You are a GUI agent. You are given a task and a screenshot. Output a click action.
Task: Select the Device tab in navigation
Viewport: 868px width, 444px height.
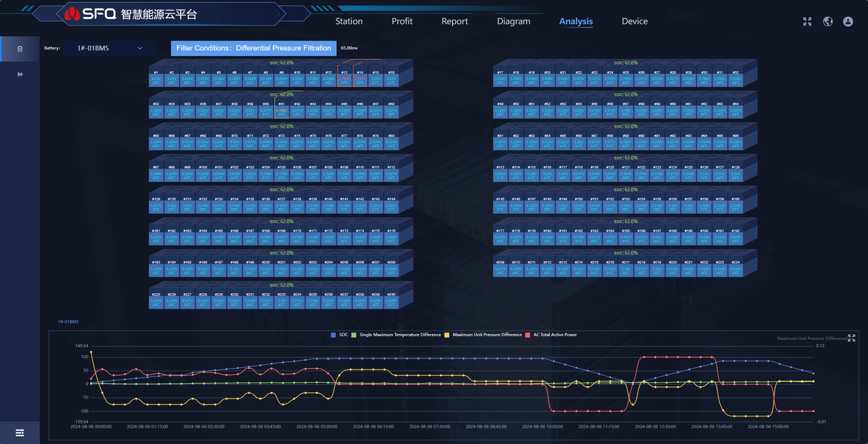(634, 20)
